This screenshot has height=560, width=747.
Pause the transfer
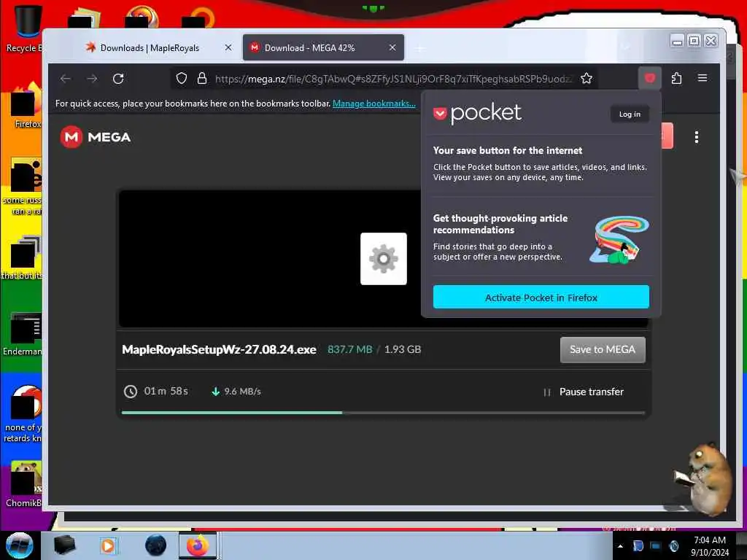(584, 392)
